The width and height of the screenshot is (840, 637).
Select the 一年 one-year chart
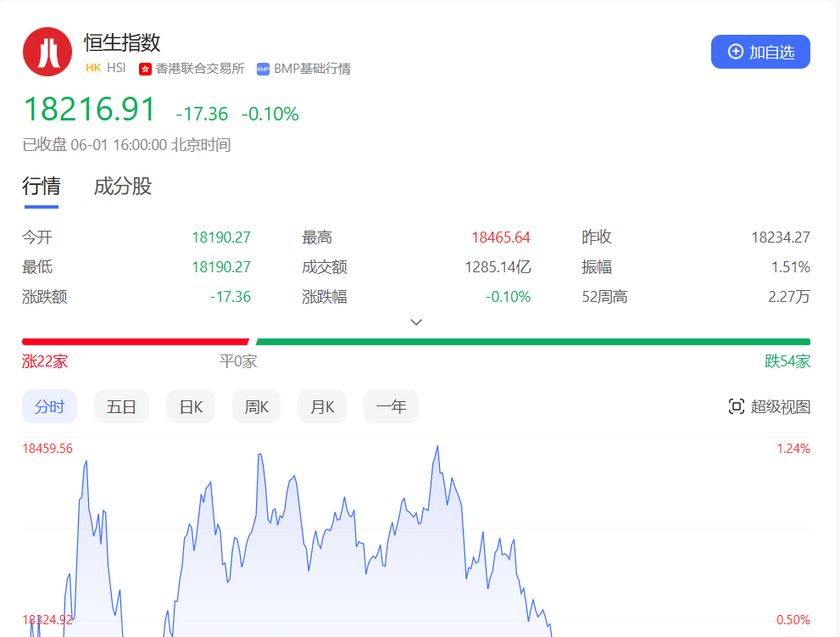[x=391, y=406]
